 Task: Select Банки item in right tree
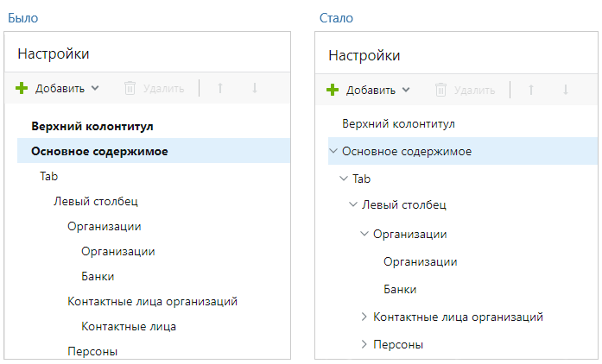(x=400, y=289)
